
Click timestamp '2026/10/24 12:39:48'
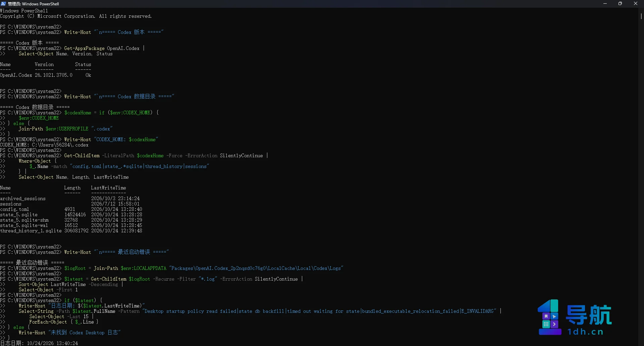click(117, 231)
